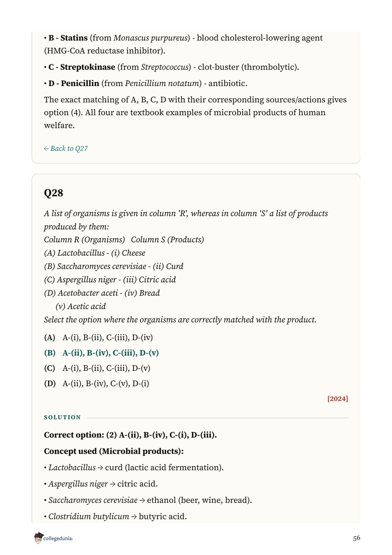Click the collegedunia brand text
The image size is (392, 555).
(58, 539)
